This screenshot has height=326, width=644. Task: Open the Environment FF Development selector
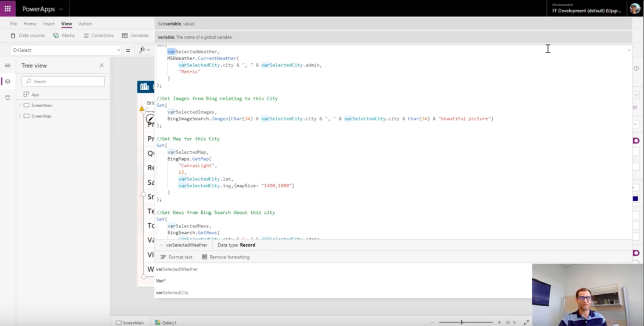click(586, 8)
